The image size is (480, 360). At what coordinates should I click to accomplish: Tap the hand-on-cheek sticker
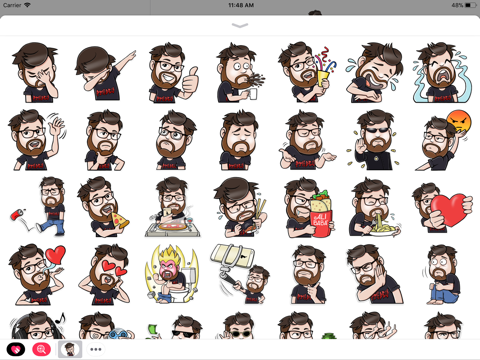coord(375,274)
